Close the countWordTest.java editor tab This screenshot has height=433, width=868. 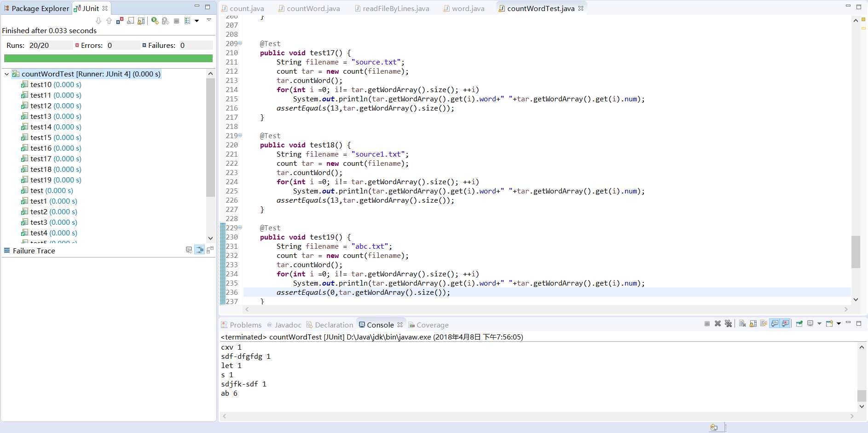pyautogui.click(x=581, y=8)
